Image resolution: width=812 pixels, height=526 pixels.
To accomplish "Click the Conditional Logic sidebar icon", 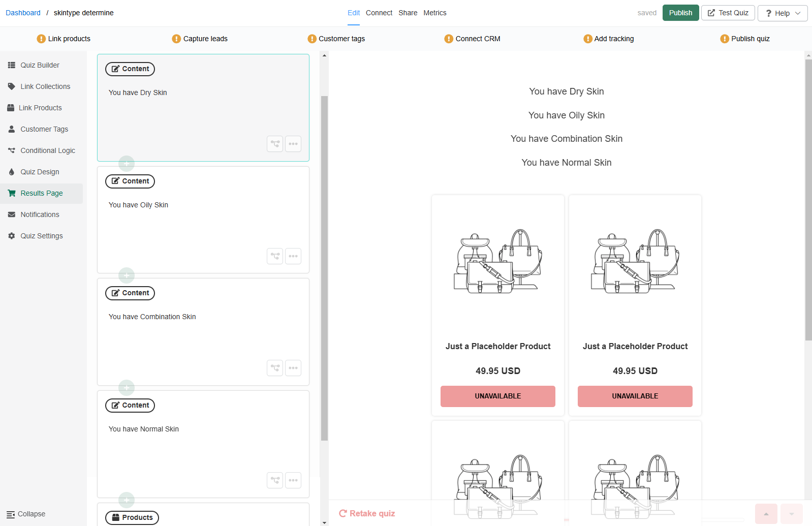I will [x=12, y=150].
